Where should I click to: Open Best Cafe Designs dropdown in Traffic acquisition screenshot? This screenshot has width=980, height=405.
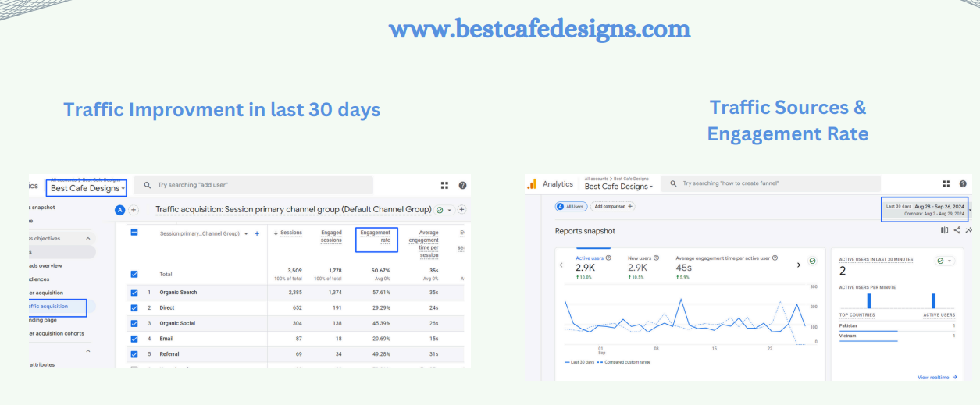tap(87, 188)
